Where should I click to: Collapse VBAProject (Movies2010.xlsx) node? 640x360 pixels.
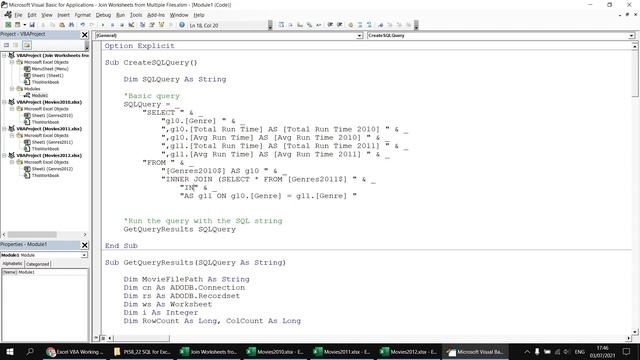(x=4, y=102)
